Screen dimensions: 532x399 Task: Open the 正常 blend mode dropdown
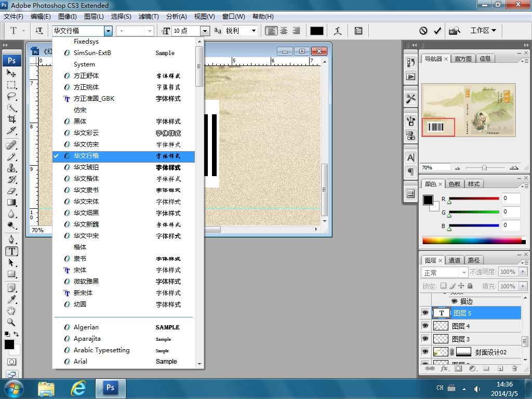[x=463, y=273]
